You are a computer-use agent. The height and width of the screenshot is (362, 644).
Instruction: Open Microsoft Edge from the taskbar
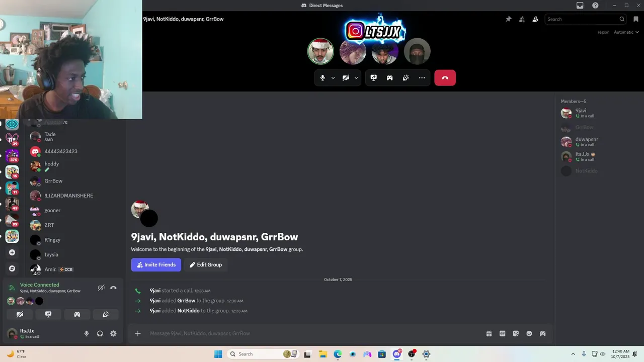338,354
